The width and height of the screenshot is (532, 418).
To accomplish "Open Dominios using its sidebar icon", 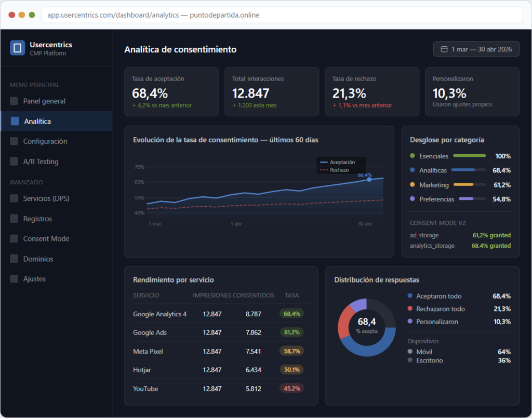I will pyautogui.click(x=14, y=259).
